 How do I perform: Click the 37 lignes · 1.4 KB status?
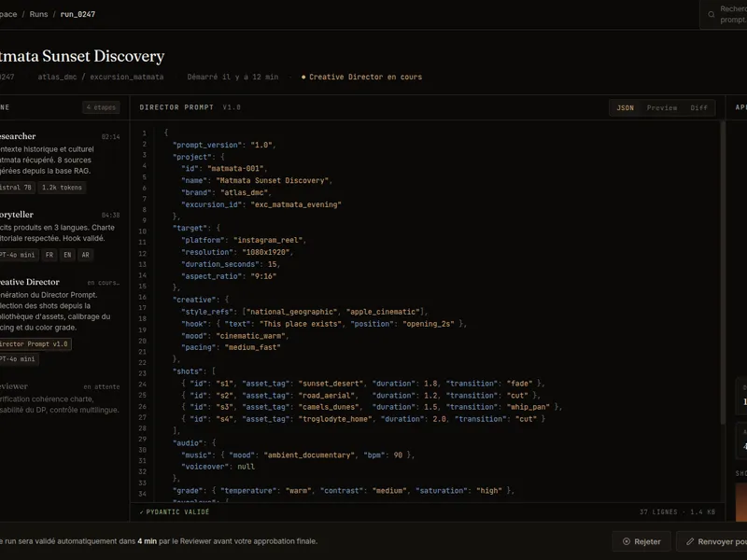[x=677, y=511]
